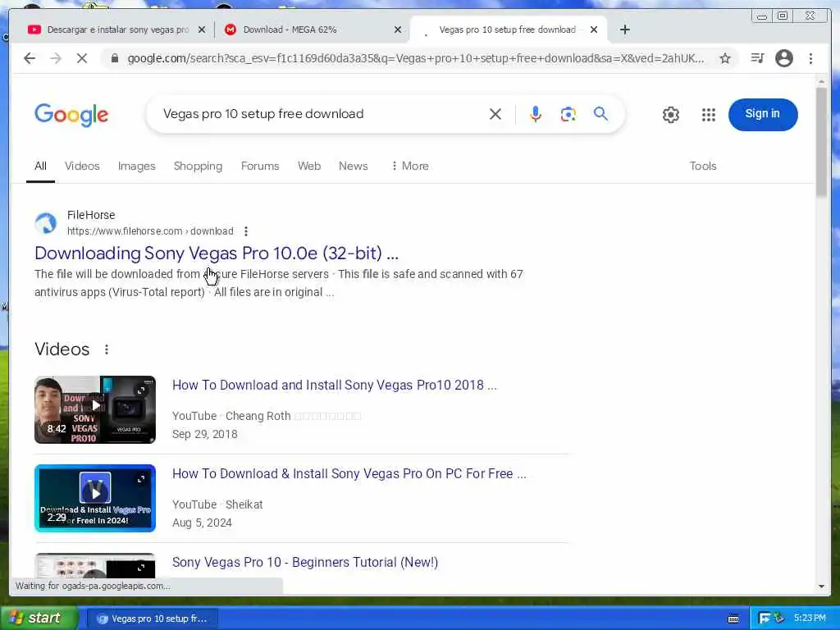Click the scrollbar down arrow
The width and height of the screenshot is (840, 630).
pyautogui.click(x=821, y=587)
